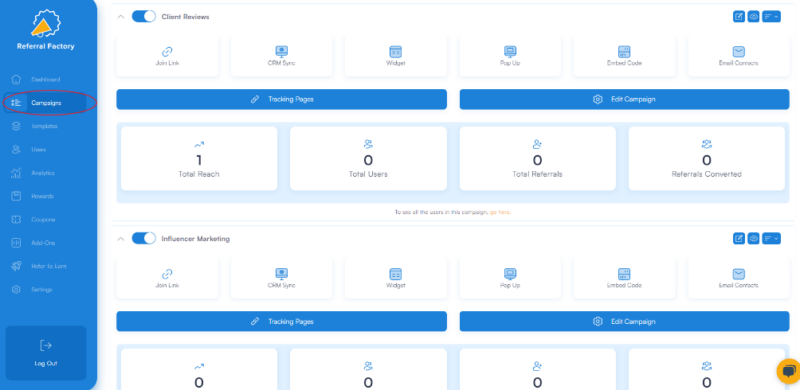Open CRM Sync card in Client Reviews
The width and height of the screenshot is (800, 390).
point(282,56)
